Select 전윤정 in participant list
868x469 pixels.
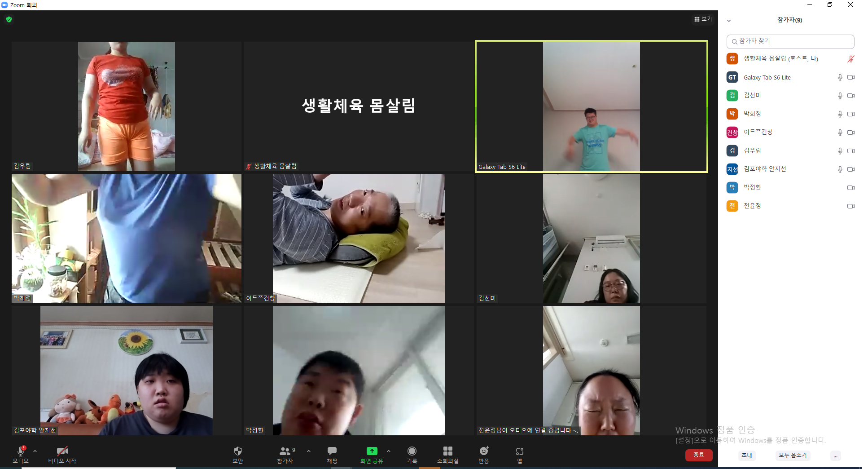coord(790,206)
